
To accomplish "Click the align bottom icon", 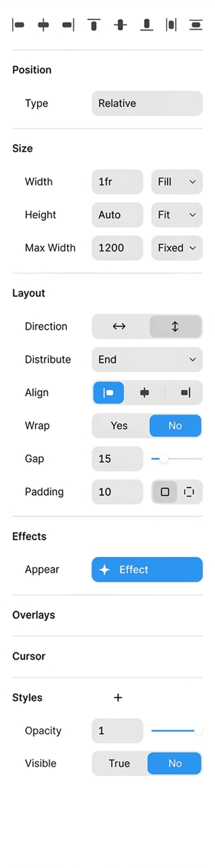I will click(x=147, y=25).
